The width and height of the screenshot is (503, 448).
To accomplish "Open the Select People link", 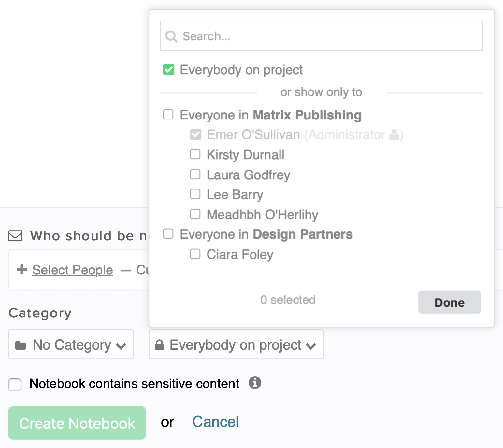I will (73, 270).
